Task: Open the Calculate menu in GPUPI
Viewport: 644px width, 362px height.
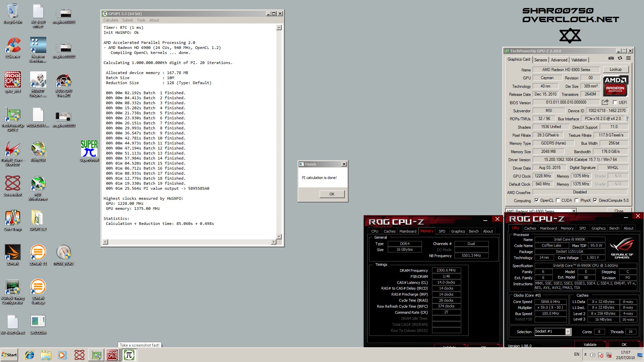Action: tap(111, 20)
